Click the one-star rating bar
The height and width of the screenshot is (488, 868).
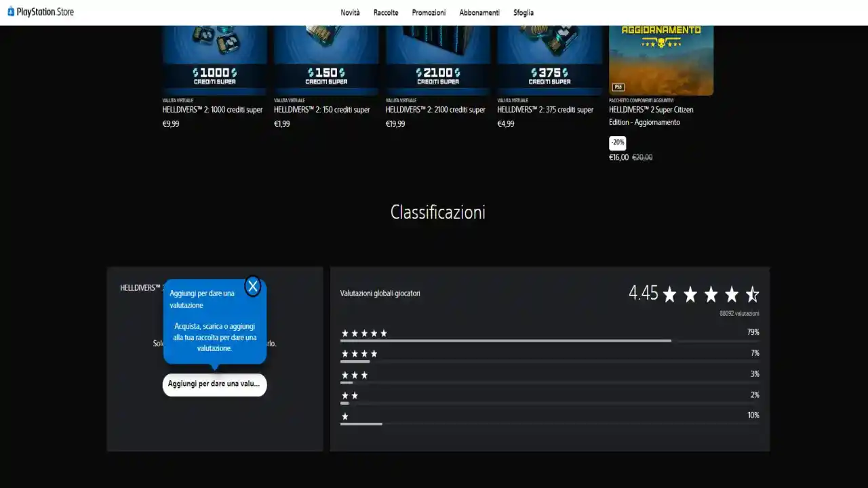(549, 424)
